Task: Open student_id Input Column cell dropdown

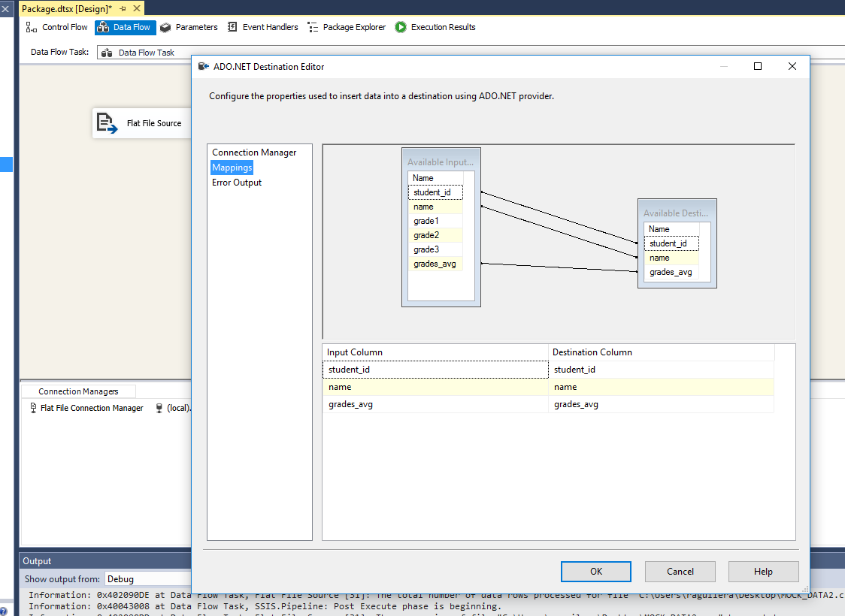Action: click(x=435, y=370)
